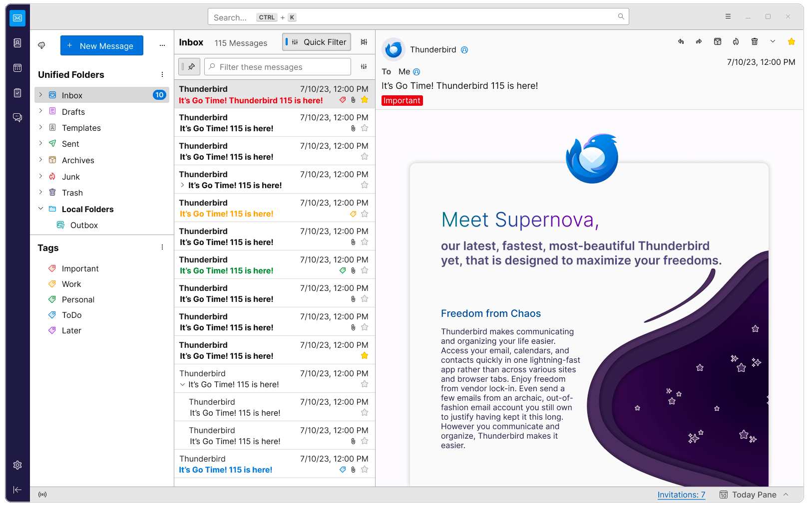Star the second message in the list

[x=365, y=128]
